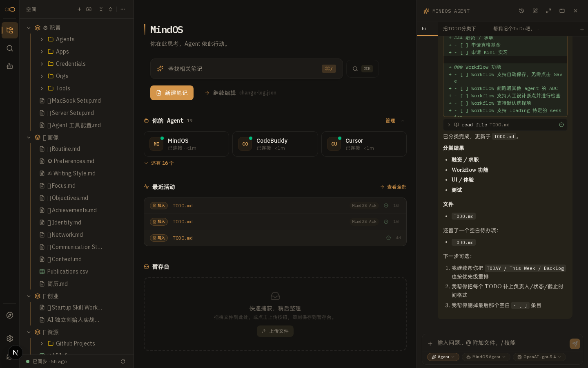The width and height of the screenshot is (588, 368).
Task: Open the search panel from left rail
Action: (x=10, y=48)
